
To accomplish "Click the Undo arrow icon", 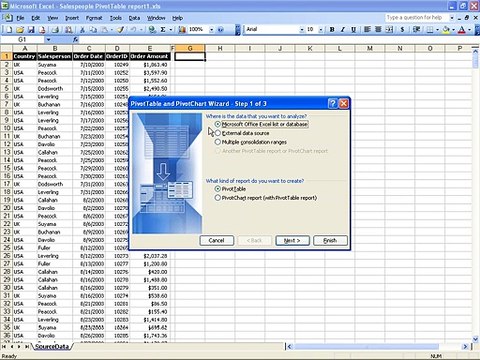I will [133, 30].
